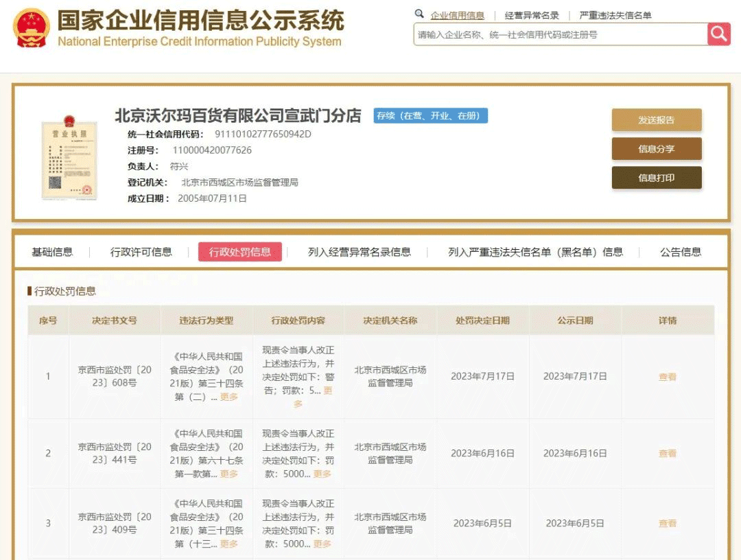Click the search category magnifier icon
741x560 pixels.
(x=419, y=14)
